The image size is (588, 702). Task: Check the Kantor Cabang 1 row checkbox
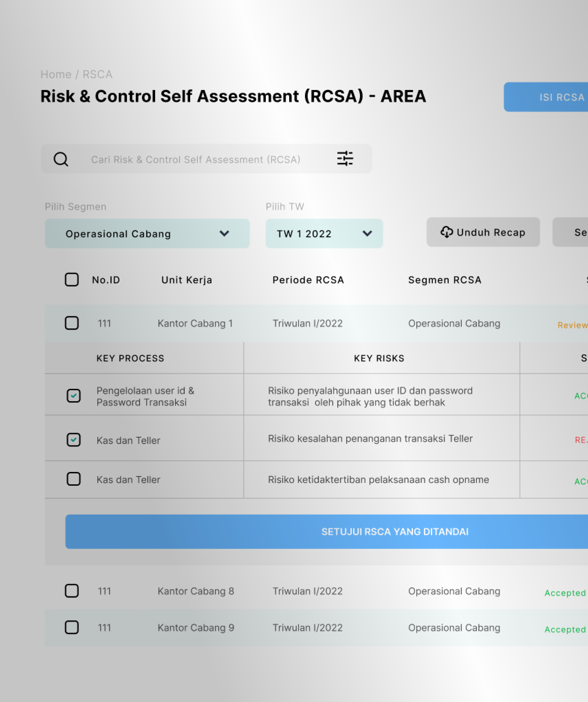(x=72, y=323)
